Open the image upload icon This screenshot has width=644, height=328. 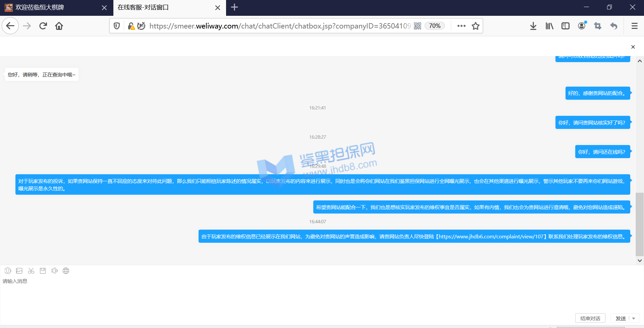click(19, 271)
